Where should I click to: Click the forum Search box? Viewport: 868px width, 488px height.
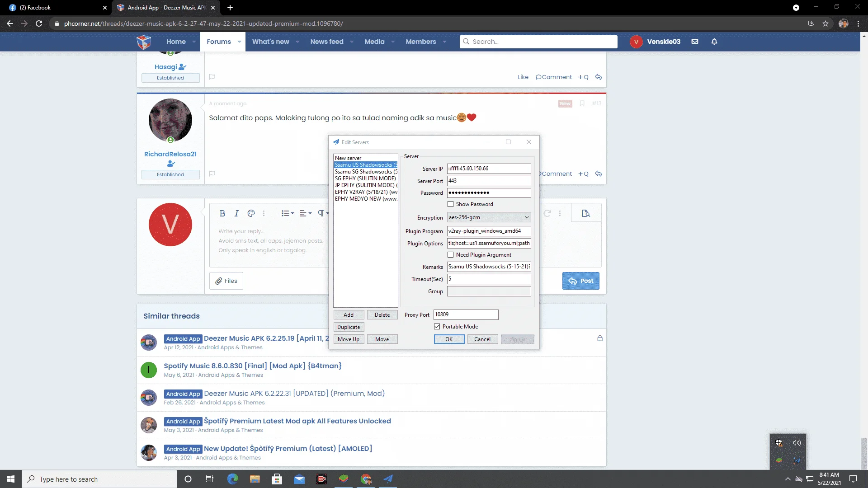(538, 42)
